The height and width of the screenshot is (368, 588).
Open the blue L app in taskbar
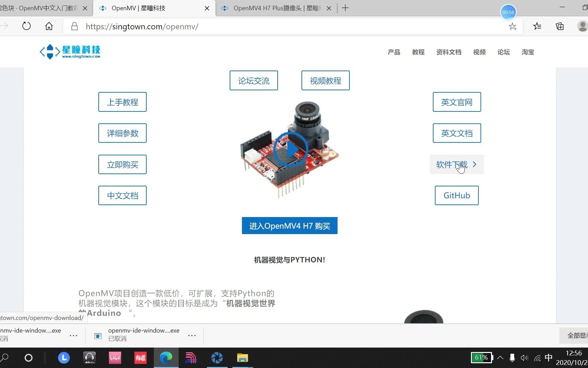tap(64, 358)
